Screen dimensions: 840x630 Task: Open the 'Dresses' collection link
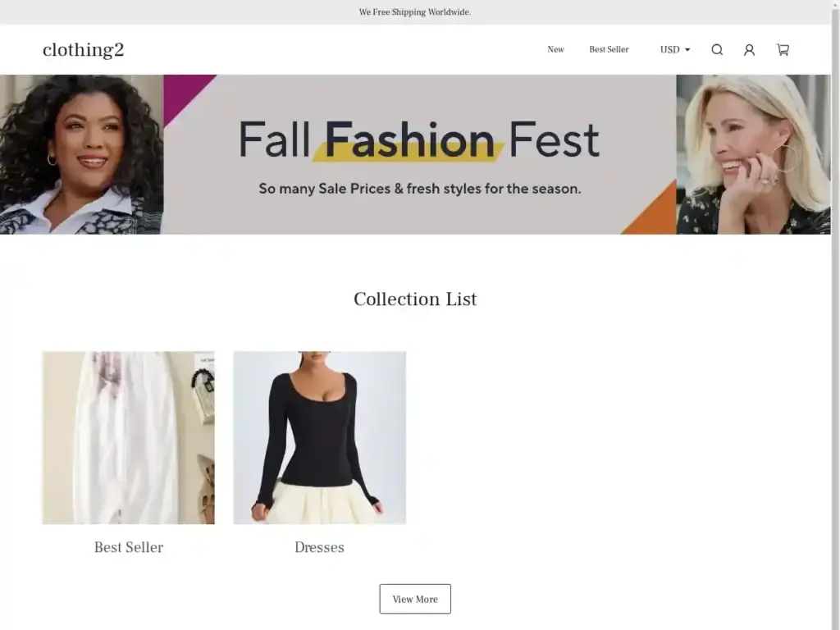click(319, 547)
